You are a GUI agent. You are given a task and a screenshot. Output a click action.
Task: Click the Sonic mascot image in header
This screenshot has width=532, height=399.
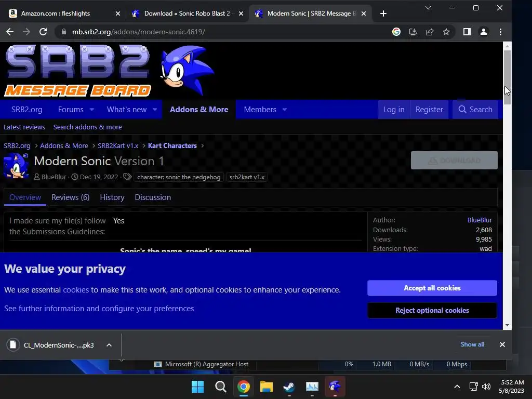pyautogui.click(x=187, y=71)
